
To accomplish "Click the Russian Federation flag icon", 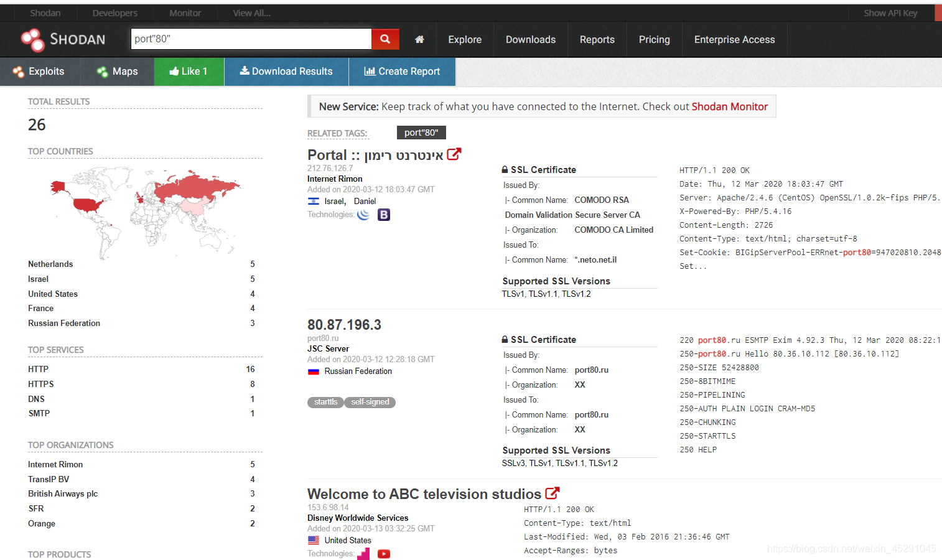I will pyautogui.click(x=314, y=371).
